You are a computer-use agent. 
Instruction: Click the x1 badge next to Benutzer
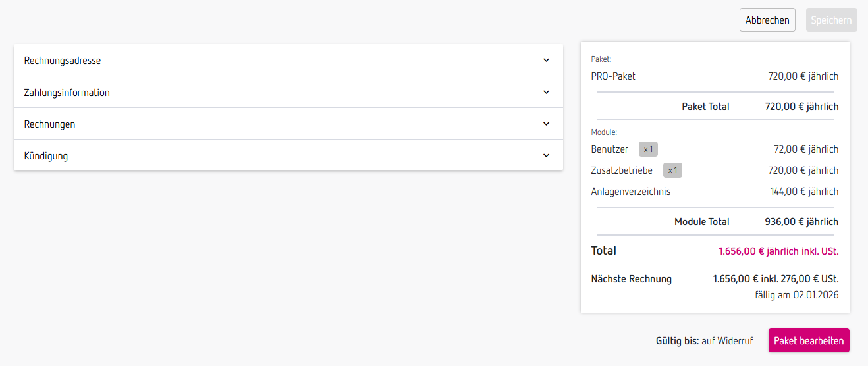648,149
